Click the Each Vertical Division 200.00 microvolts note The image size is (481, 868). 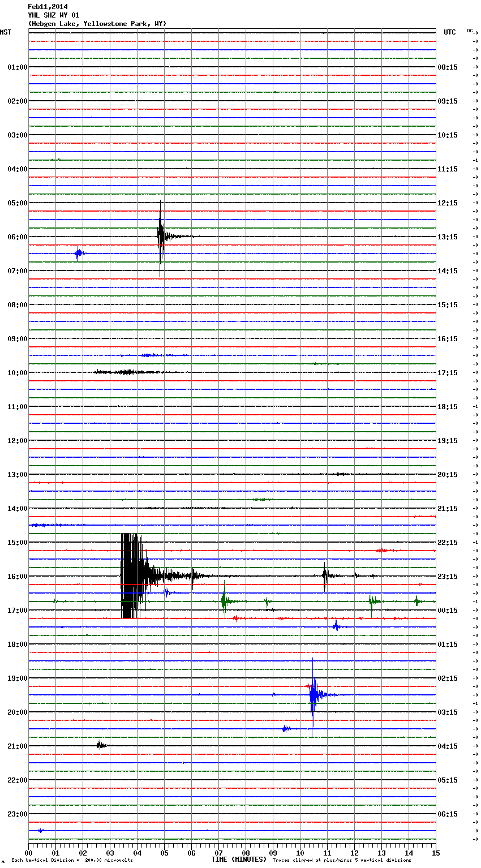72,861
